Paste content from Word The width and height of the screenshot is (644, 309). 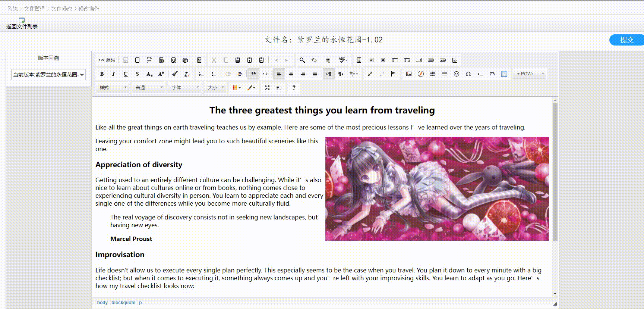pyautogui.click(x=262, y=60)
